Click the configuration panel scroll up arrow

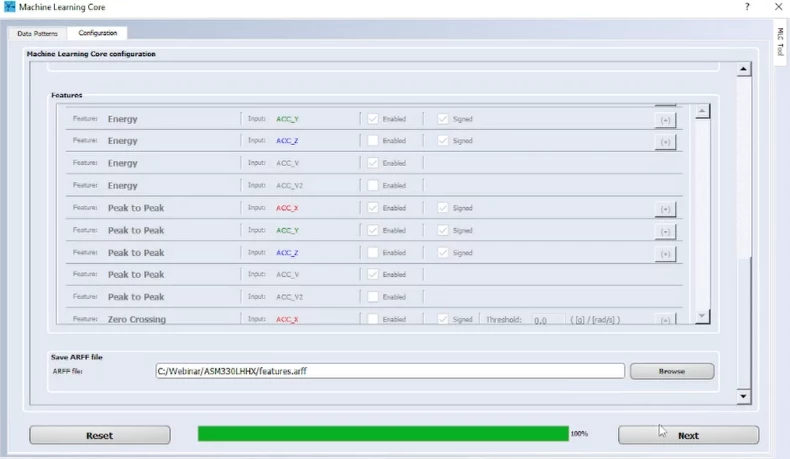tap(744, 69)
